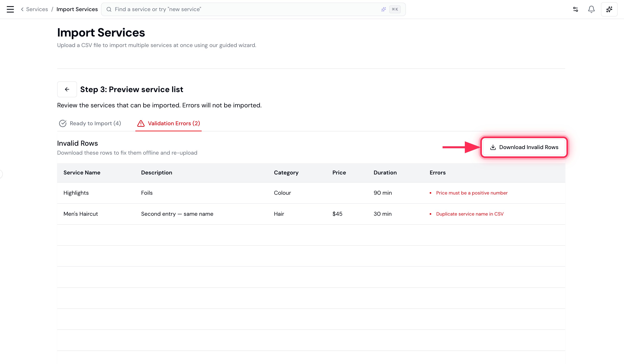Open the notifications bell

click(x=591, y=9)
